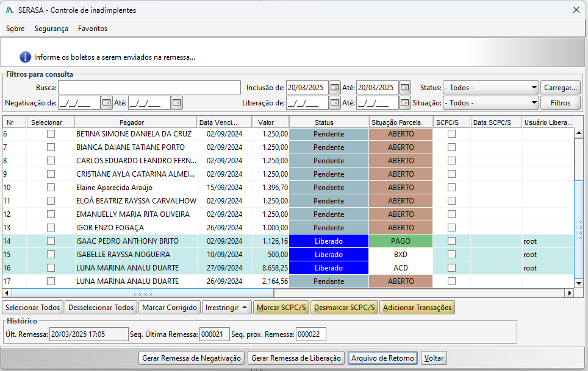Click the Valor column header
Image resolution: width=588 pixels, height=371 pixels.
point(270,122)
